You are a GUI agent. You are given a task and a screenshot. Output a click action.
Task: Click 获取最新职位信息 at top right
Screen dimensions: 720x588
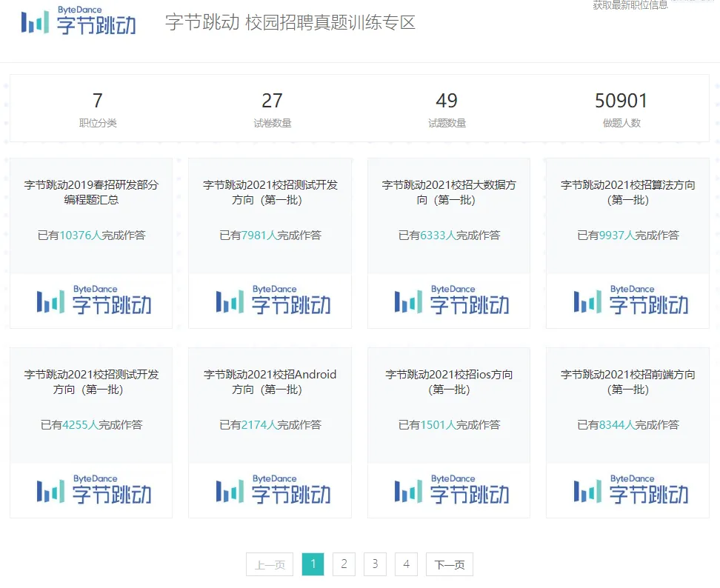630,5
